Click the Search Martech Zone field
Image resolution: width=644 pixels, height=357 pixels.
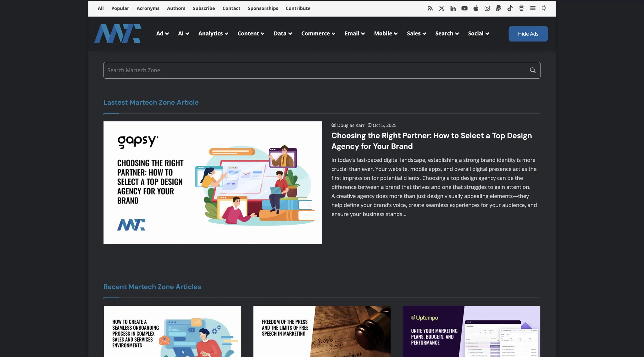tap(314, 70)
